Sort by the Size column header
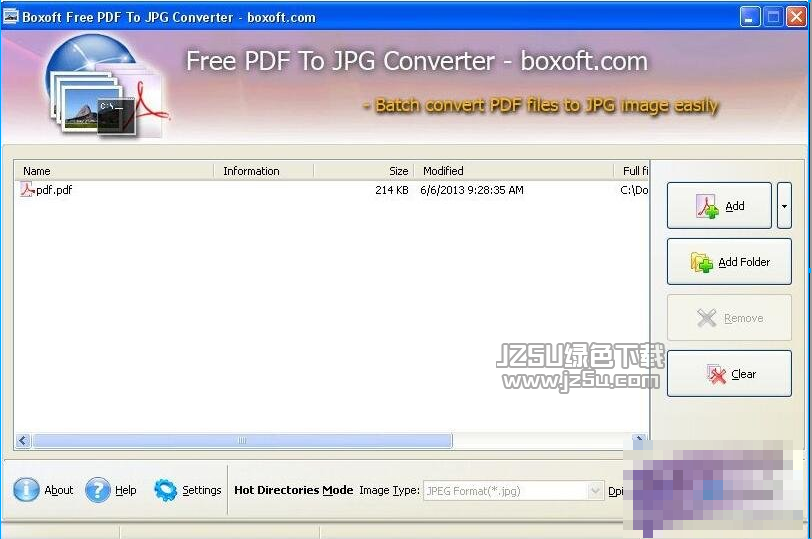Screen dimensions: 812x539 click(x=364, y=171)
